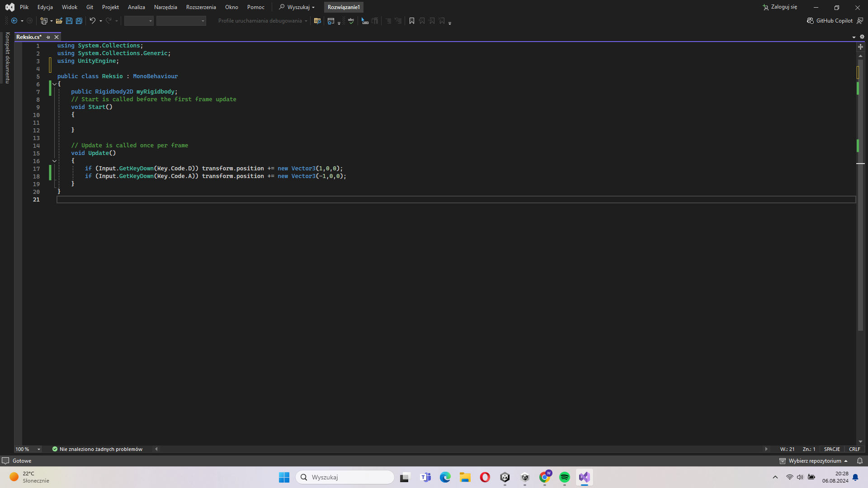Open the editor zoom level dropdown
The height and width of the screenshot is (488, 868).
[38, 449]
